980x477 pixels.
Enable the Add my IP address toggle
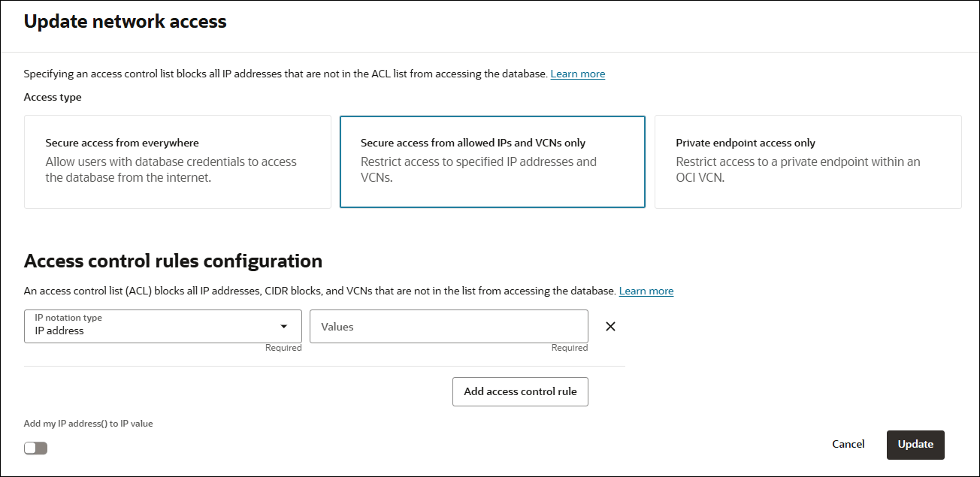point(35,447)
